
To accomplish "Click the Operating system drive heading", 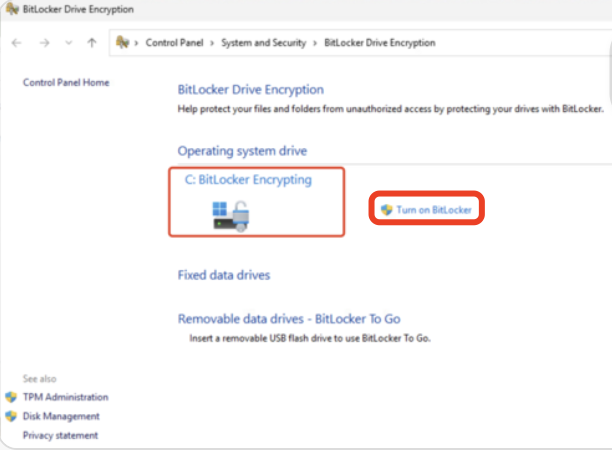I will 242,151.
